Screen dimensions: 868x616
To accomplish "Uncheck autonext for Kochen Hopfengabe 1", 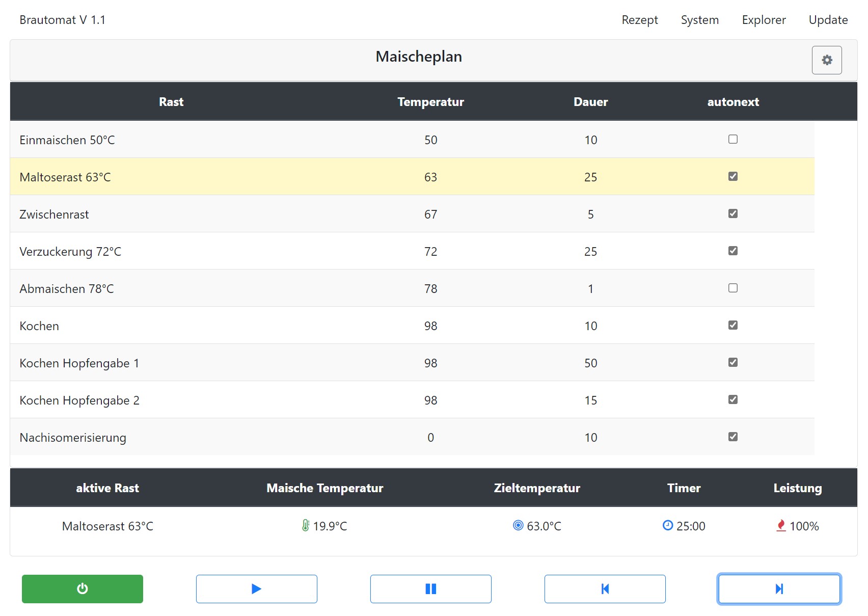I will pyautogui.click(x=733, y=362).
